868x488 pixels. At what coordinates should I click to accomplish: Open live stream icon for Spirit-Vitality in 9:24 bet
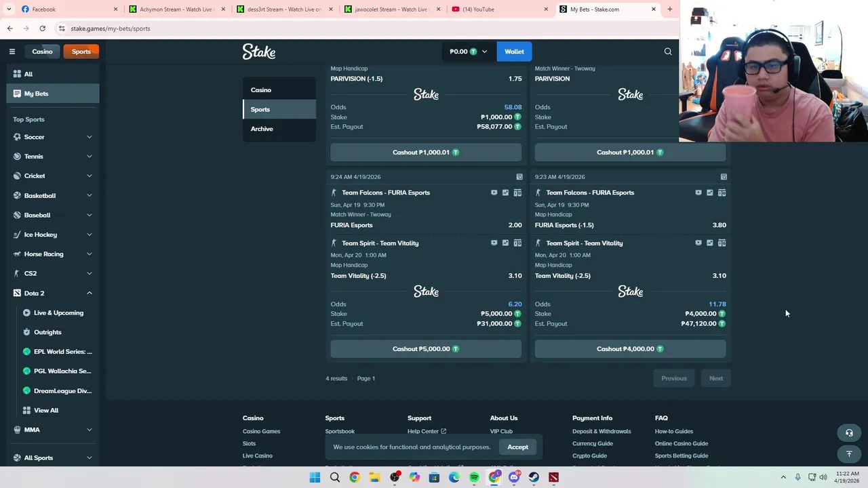(494, 243)
